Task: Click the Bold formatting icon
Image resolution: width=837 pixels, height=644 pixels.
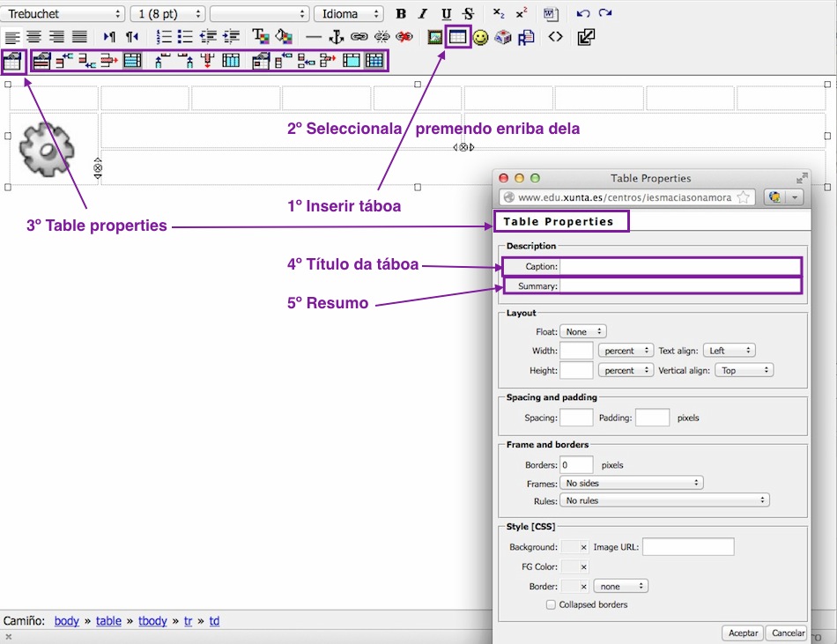Action: point(402,14)
